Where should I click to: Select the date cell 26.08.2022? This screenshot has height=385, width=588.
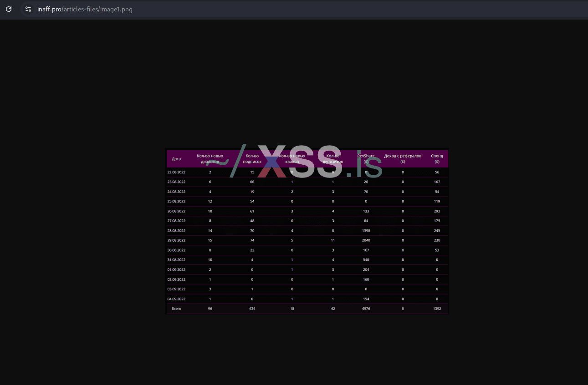[x=176, y=212]
